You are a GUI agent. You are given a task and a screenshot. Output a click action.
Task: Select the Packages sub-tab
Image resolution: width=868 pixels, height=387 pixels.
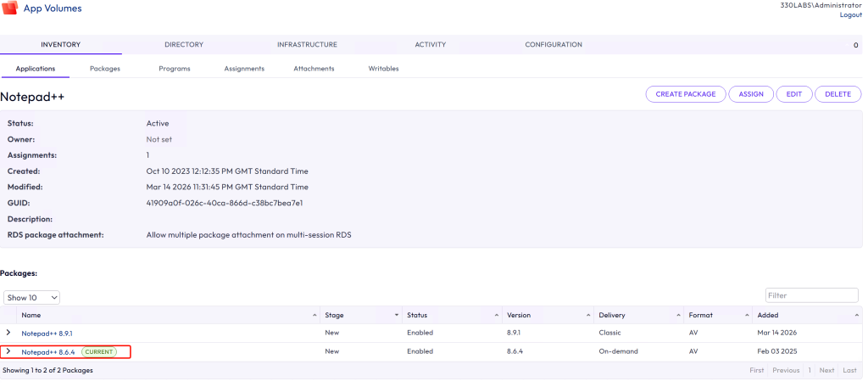click(105, 69)
